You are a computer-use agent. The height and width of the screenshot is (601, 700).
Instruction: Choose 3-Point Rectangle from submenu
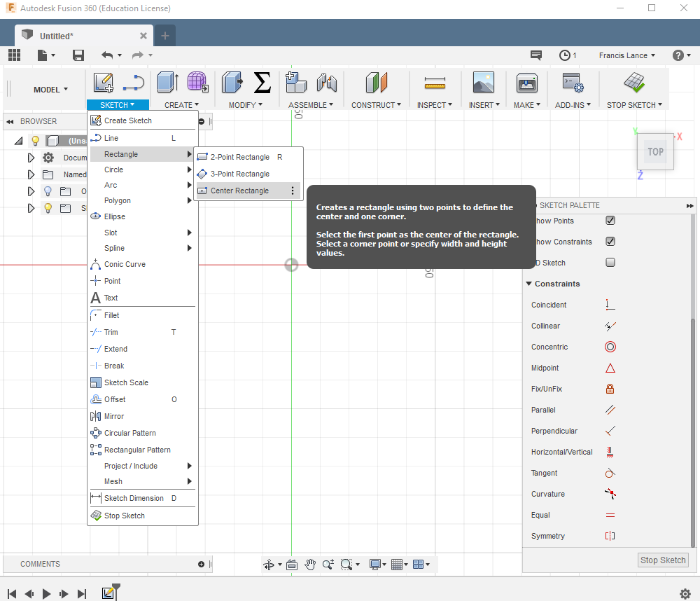pyautogui.click(x=248, y=174)
